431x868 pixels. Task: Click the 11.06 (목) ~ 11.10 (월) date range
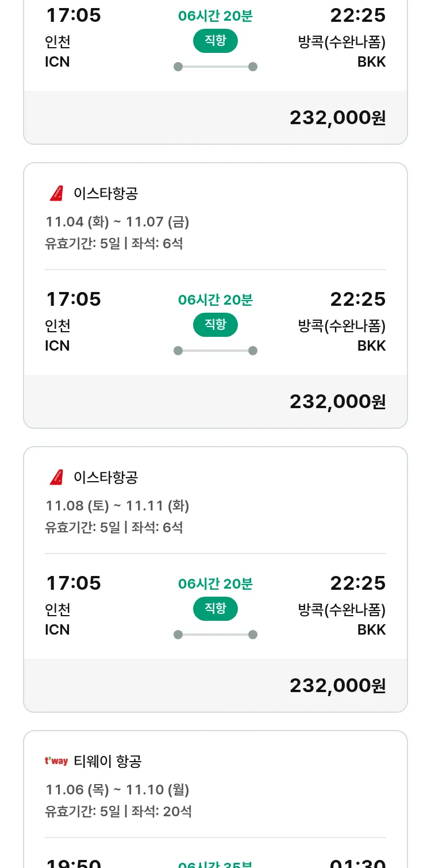click(x=117, y=790)
